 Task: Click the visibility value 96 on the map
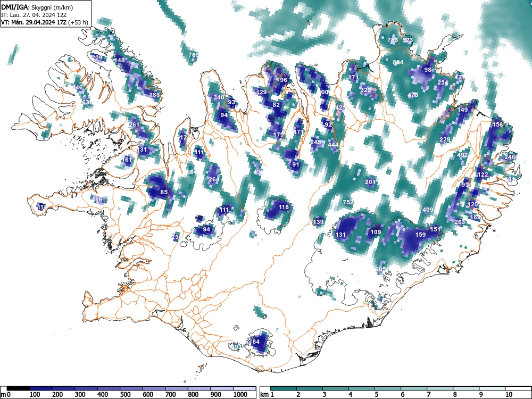click(284, 80)
